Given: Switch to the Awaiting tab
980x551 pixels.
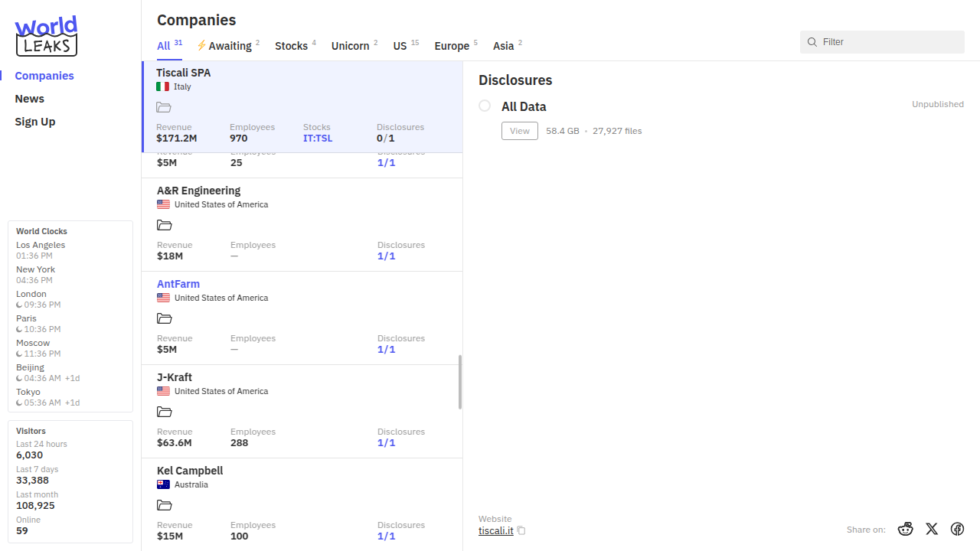Looking at the screenshot, I should [x=228, y=46].
